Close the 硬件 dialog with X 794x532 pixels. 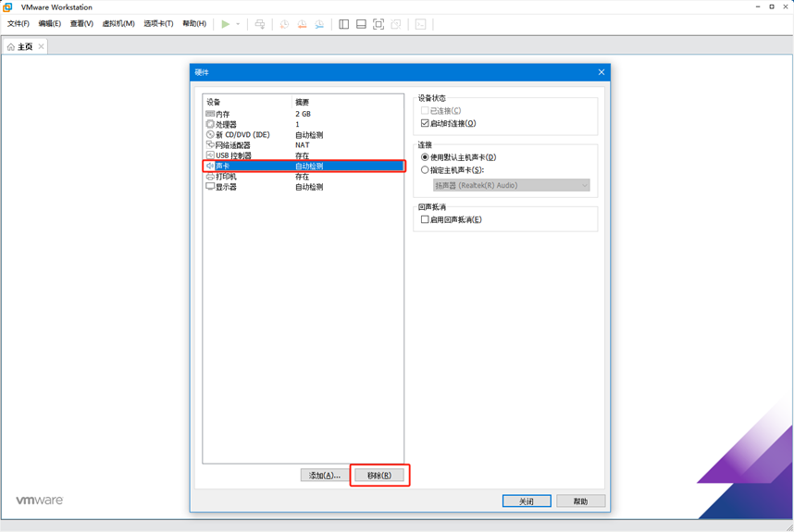click(x=602, y=72)
